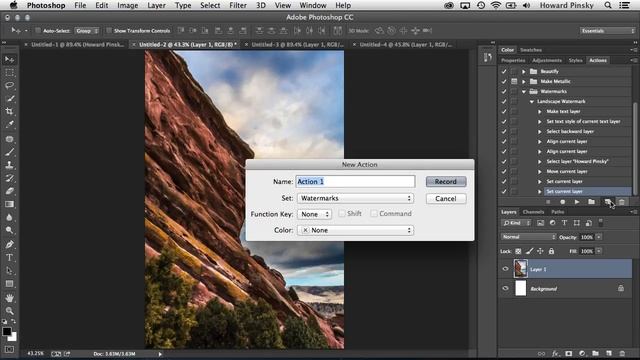Expand the Beautify action set
Image resolution: width=640 pixels, height=360 pixels.
(x=524, y=71)
